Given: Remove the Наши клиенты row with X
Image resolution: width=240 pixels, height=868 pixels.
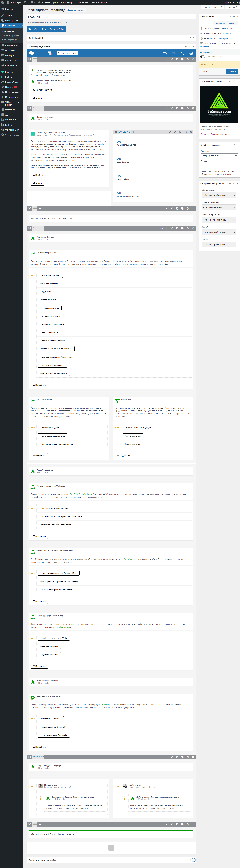Looking at the screenshot, I should click(193, 825).
